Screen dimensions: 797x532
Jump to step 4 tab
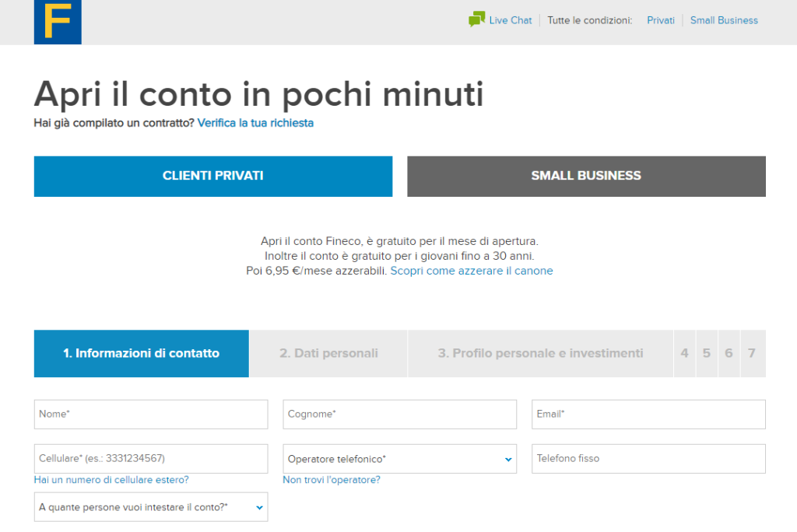point(684,353)
